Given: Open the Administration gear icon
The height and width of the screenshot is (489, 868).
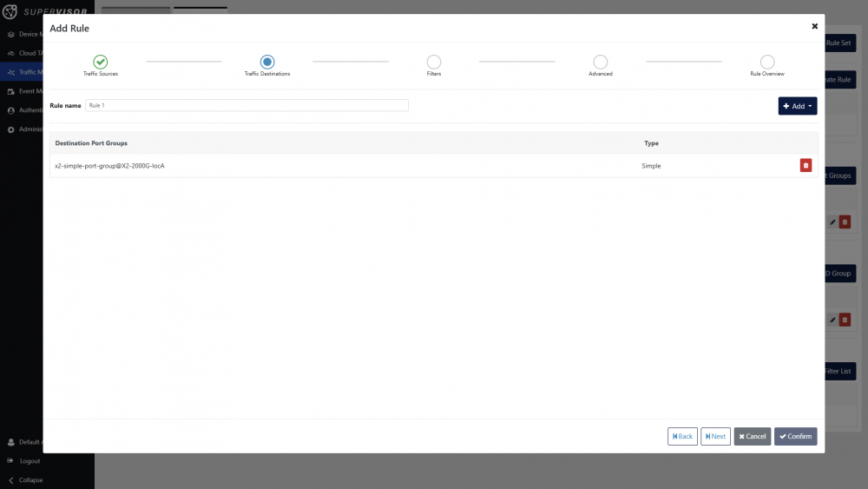Looking at the screenshot, I should (x=11, y=129).
